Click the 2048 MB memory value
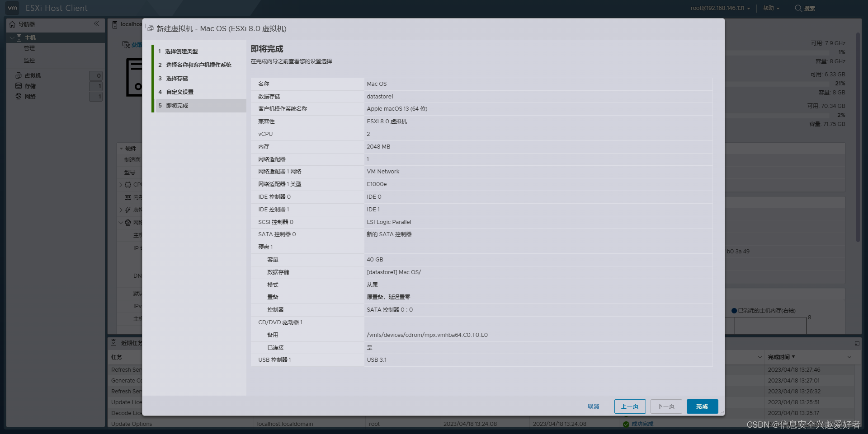 [378, 147]
